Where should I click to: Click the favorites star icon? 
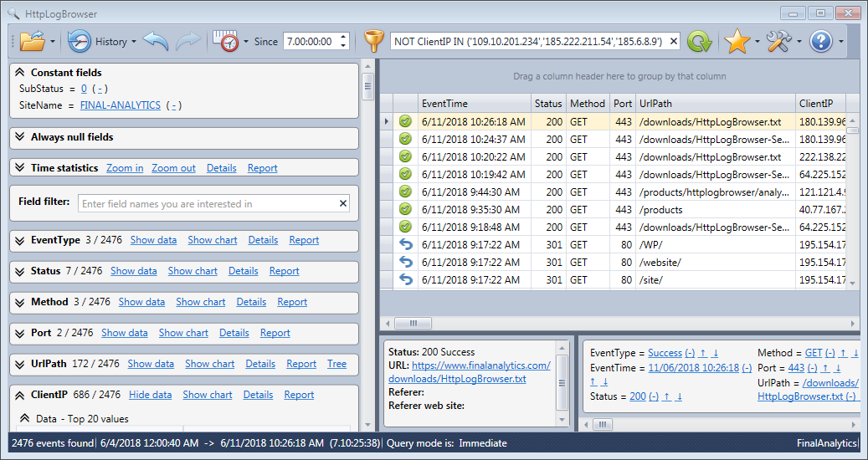coord(737,42)
